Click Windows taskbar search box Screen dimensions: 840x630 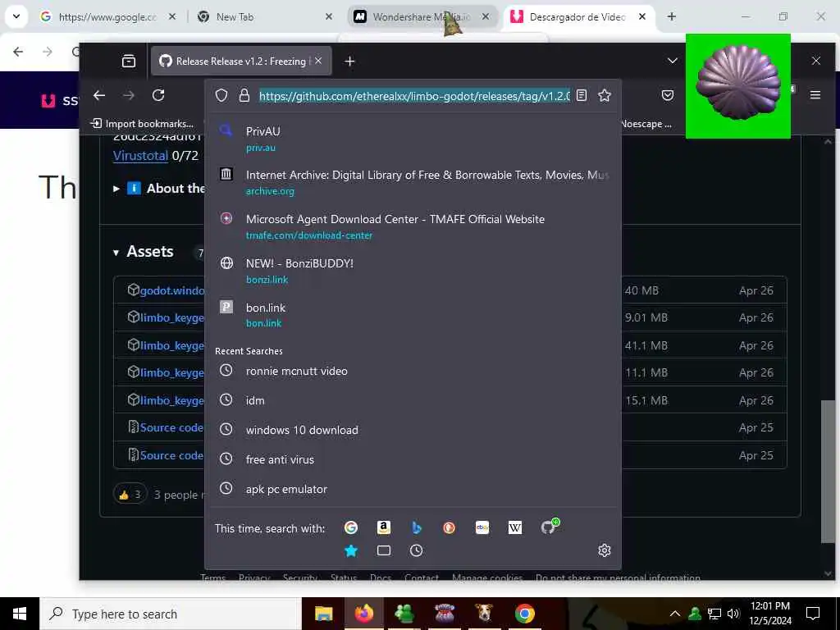coord(171,614)
